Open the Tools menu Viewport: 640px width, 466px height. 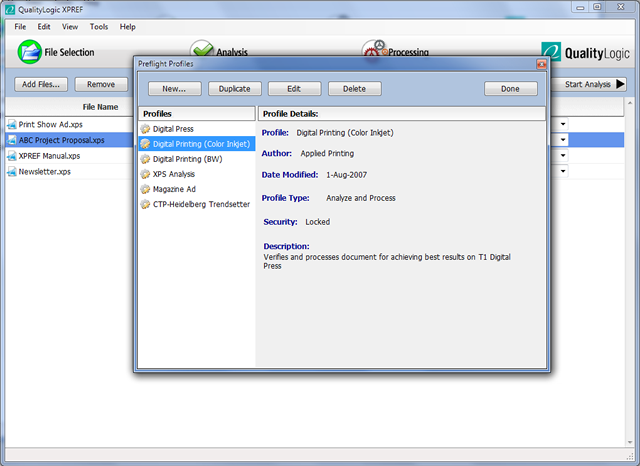[x=99, y=27]
